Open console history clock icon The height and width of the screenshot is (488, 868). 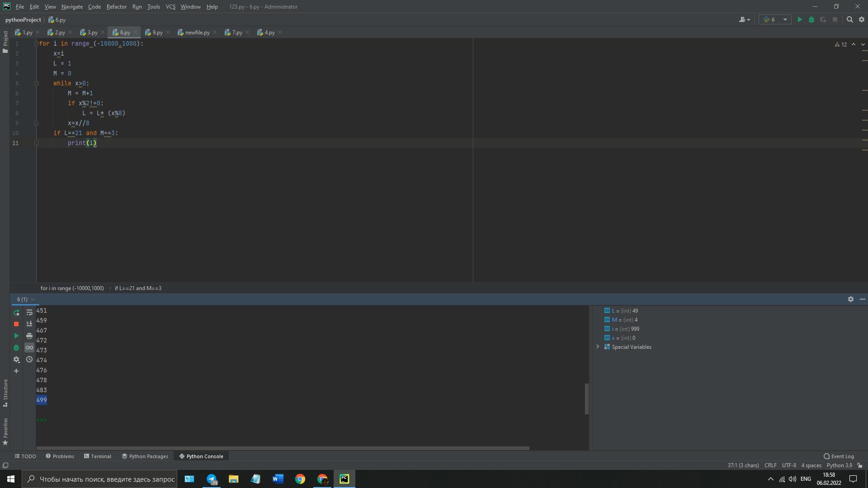(x=29, y=360)
